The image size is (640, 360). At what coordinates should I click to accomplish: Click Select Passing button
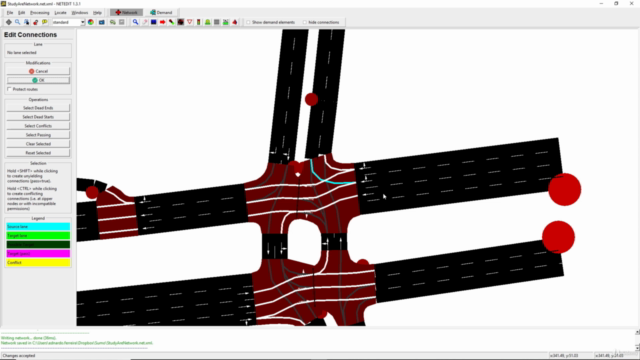pyautogui.click(x=38, y=135)
